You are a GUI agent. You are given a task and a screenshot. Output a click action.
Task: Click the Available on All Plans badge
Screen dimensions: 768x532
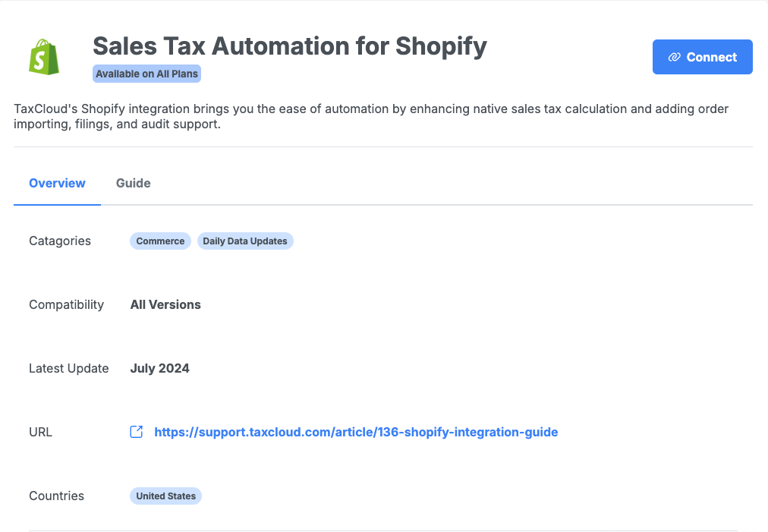(x=147, y=74)
